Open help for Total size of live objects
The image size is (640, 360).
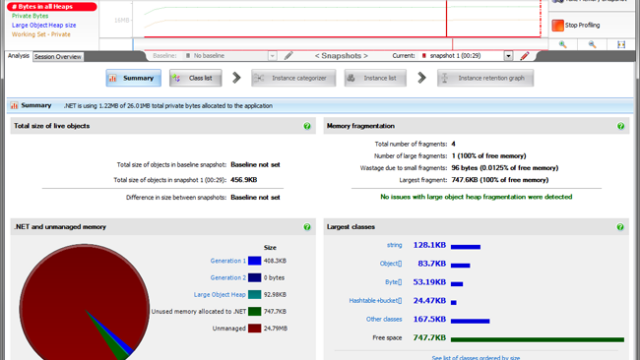[x=307, y=126]
